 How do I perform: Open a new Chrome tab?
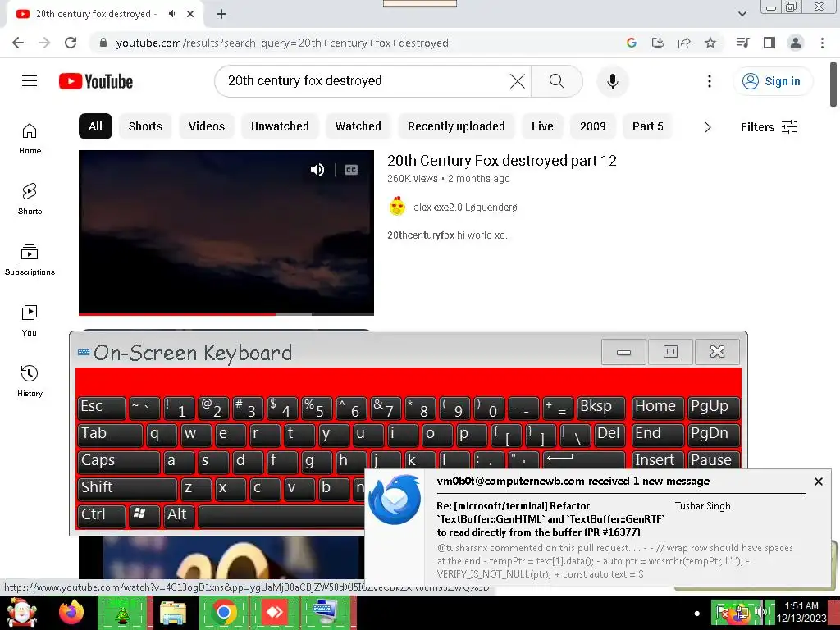coord(221,14)
